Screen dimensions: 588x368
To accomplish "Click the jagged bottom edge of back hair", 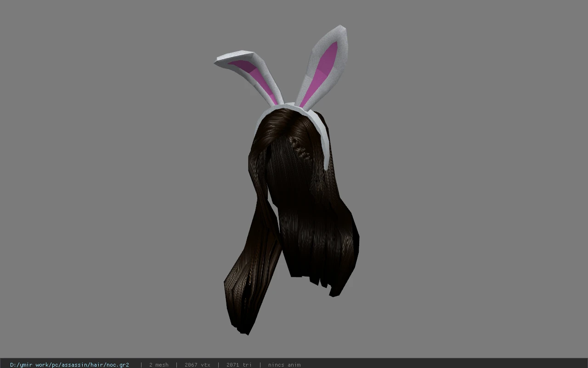I will [322, 281].
